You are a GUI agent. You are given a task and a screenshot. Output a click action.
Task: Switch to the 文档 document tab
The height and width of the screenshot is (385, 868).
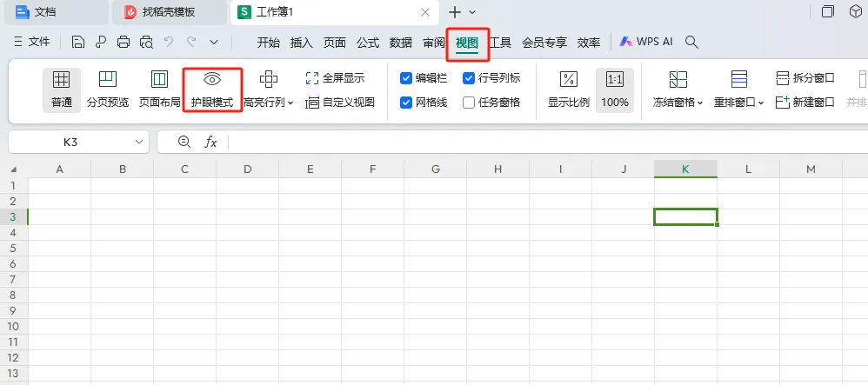coord(56,12)
